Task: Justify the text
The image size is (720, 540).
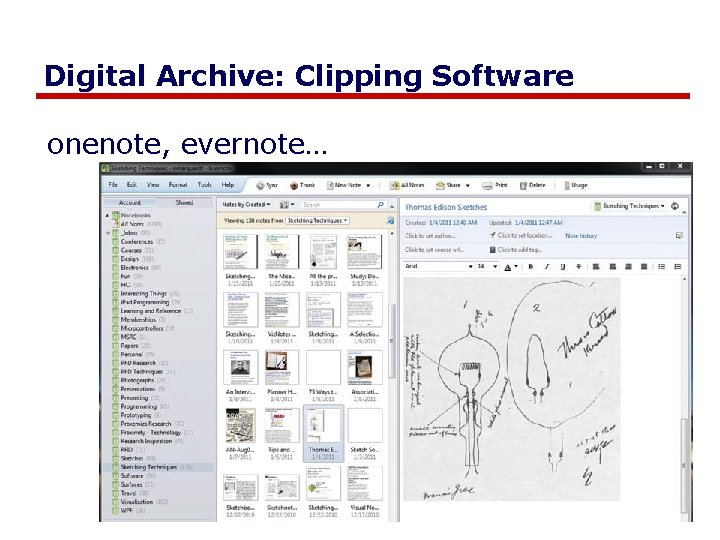Action: coord(644,267)
